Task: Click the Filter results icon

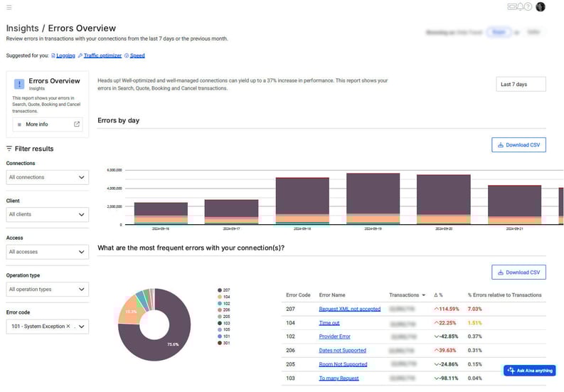Action: click(9, 149)
